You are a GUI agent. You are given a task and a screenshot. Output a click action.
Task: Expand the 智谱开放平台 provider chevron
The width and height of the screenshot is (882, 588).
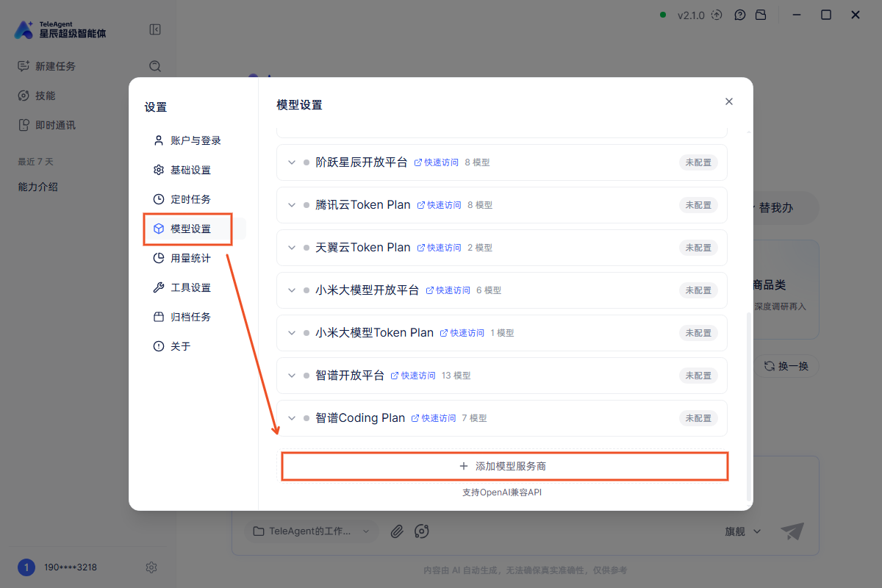[292, 376]
